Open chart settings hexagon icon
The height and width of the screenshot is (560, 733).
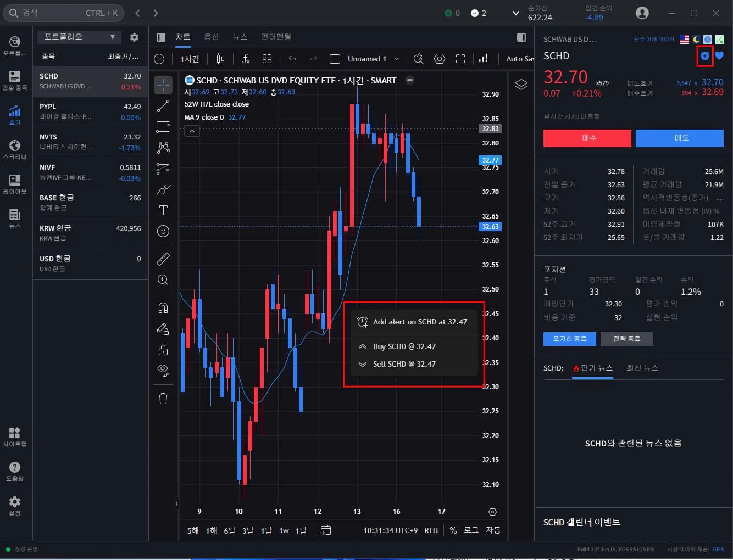click(x=440, y=59)
